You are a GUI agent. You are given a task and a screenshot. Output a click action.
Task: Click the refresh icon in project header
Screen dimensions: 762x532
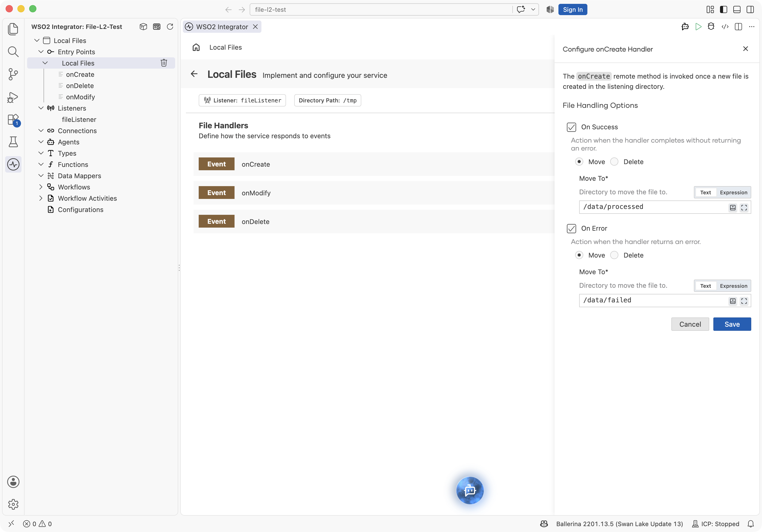click(170, 27)
